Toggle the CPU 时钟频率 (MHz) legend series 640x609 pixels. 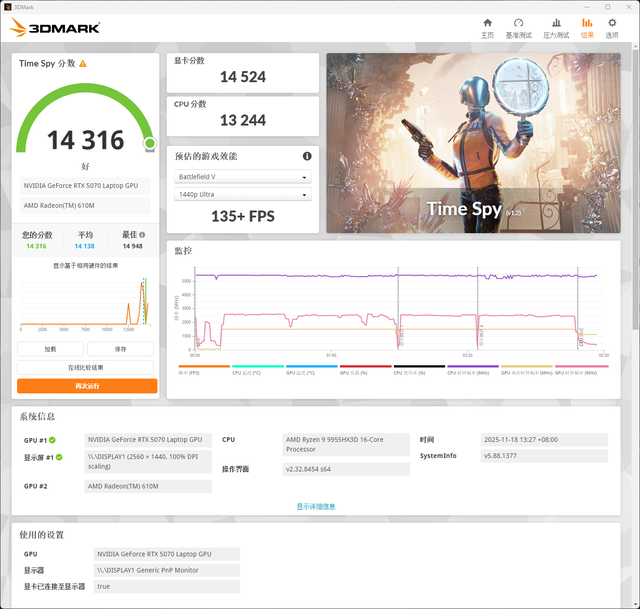coord(473,370)
